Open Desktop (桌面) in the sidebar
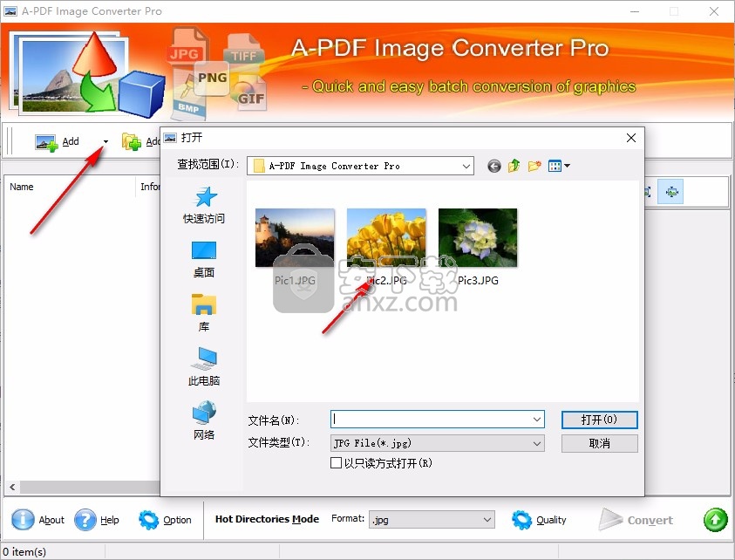This screenshot has width=735, height=560. 204,259
